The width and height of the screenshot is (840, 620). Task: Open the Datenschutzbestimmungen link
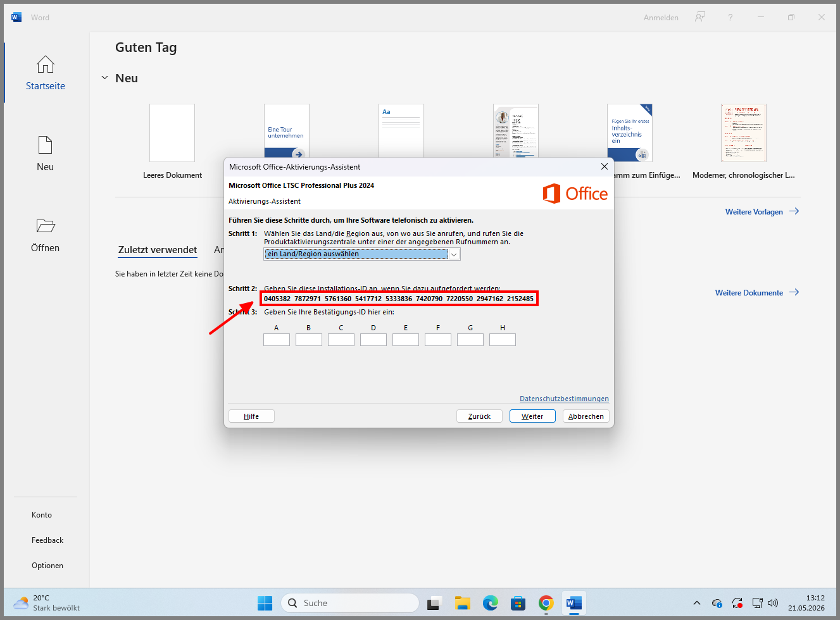pyautogui.click(x=564, y=399)
